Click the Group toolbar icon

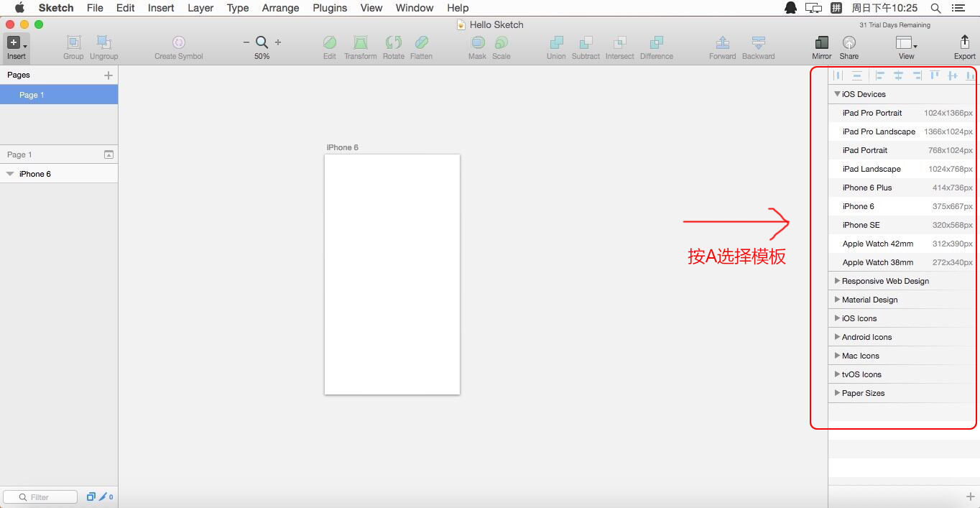73,43
